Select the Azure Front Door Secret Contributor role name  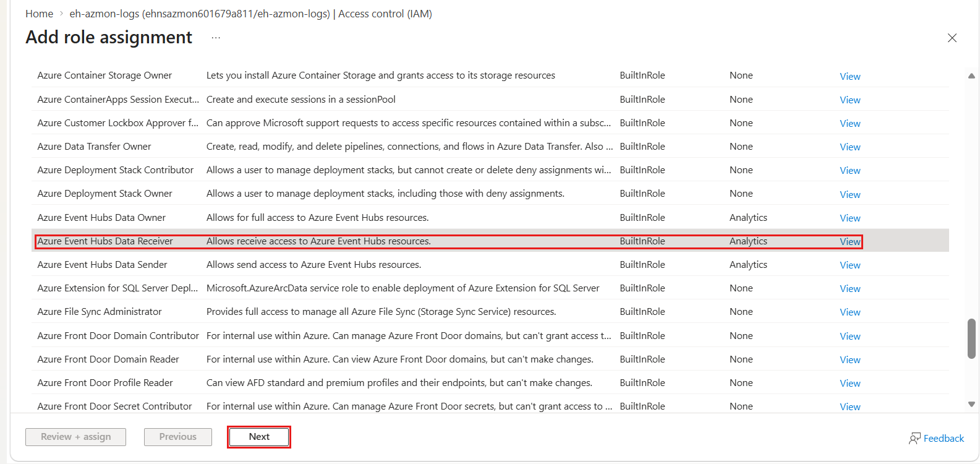coord(114,406)
